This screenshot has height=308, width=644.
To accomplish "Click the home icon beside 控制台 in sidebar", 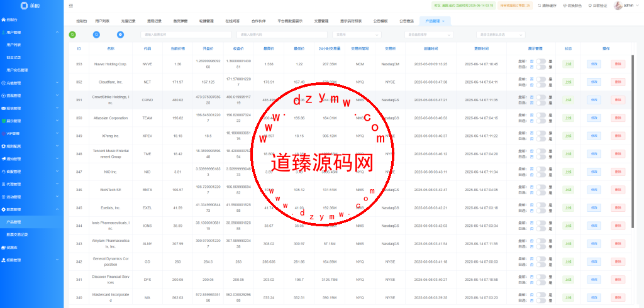I will point(3,19).
